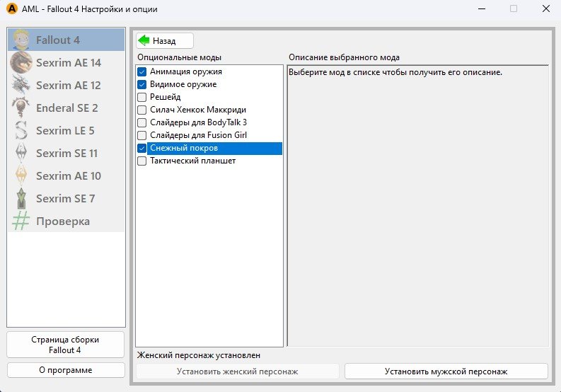Viewport: 561px width, 392px height.
Task: Uncheck the Анимация оружия checkbox
Action: (142, 72)
